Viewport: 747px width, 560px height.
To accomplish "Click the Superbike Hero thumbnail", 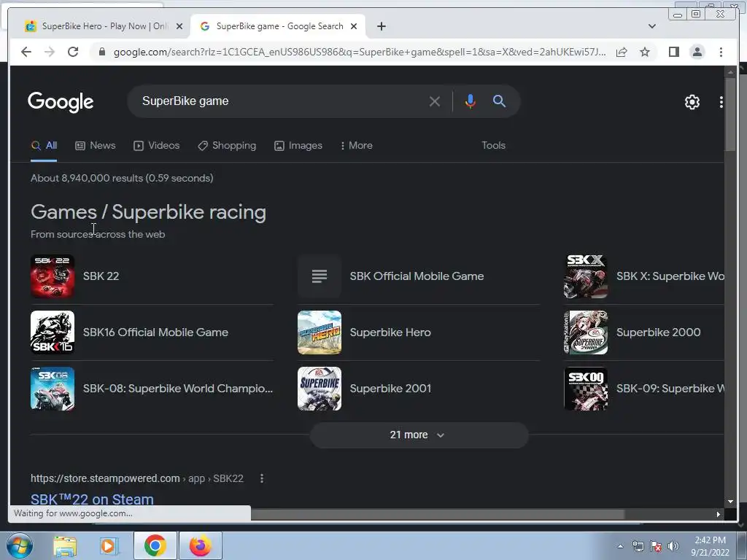I will point(320,332).
